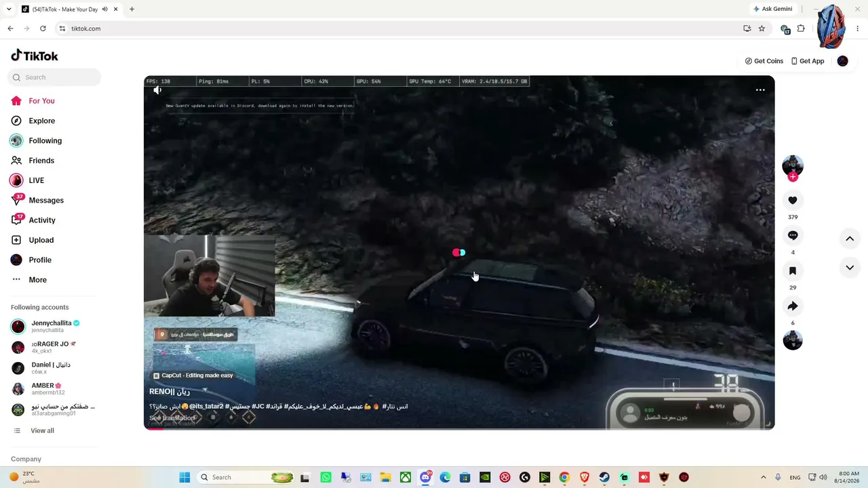Open the video three-dots options menu
868x488 pixels.
coord(760,90)
